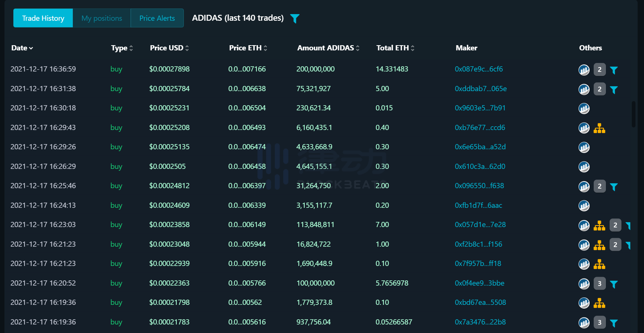
Task: Click yellow hierarchy icon for maker 0xb76e77...ccd6
Action: [599, 128]
